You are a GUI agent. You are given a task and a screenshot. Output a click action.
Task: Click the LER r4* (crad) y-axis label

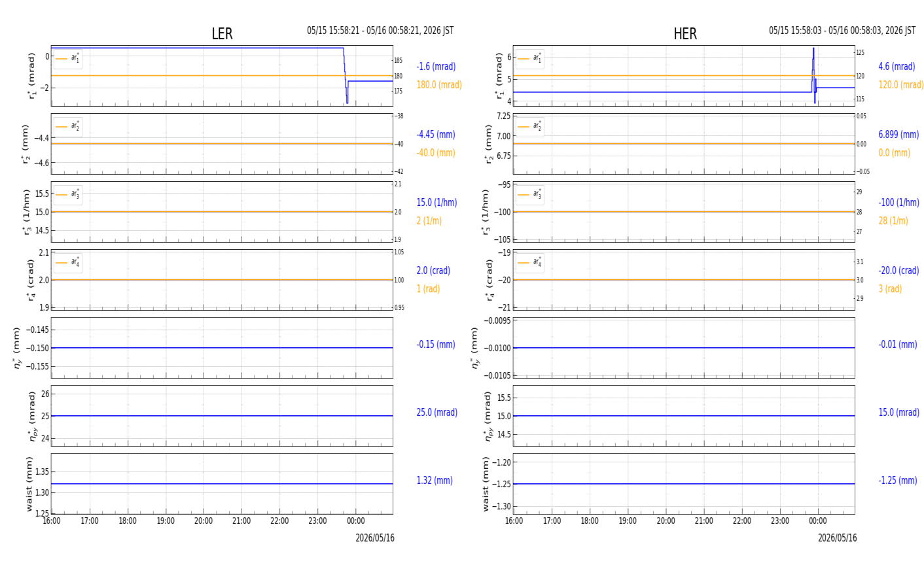coord(30,280)
